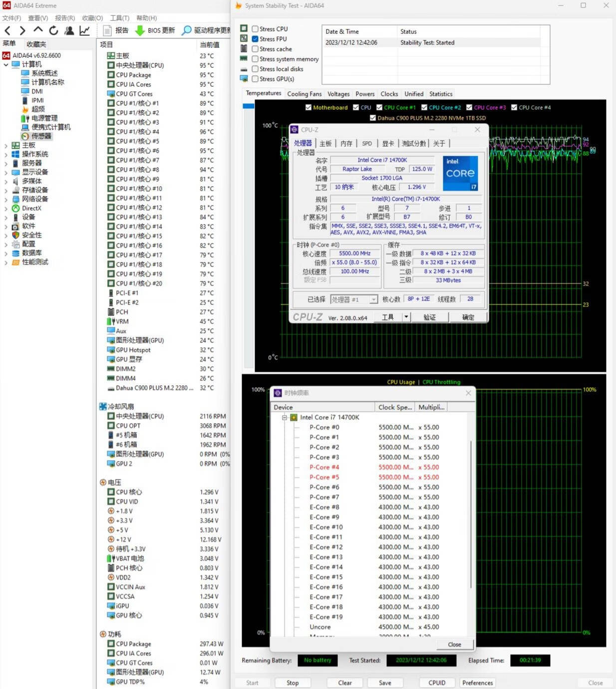This screenshot has height=689, width=616.
Task: Uncheck the Stress FPU option
Action: click(x=255, y=39)
